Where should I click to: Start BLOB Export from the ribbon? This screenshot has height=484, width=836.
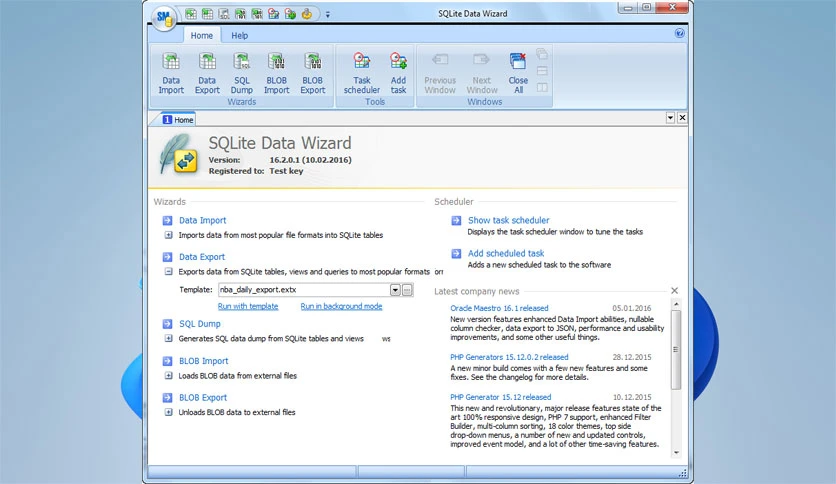coord(312,74)
